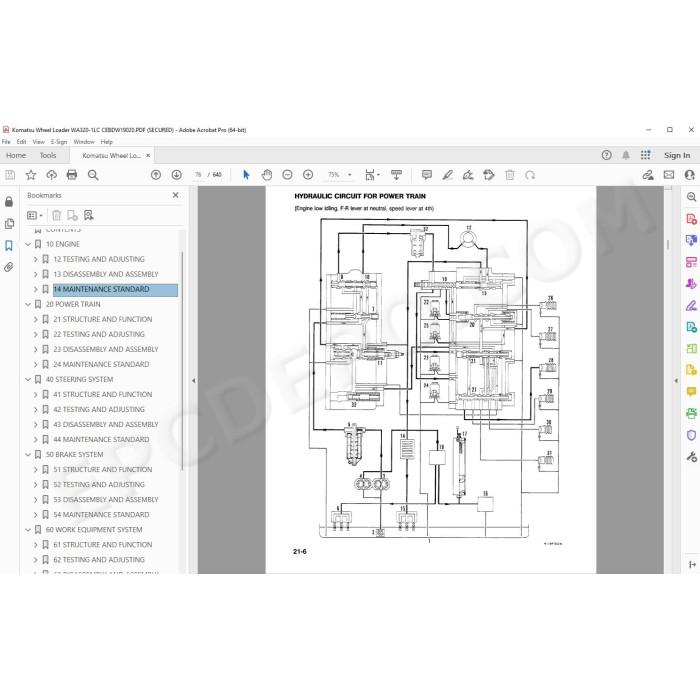Image resolution: width=700 pixels, height=700 pixels.
Task: Switch to the Tools tab
Action: coord(48,155)
